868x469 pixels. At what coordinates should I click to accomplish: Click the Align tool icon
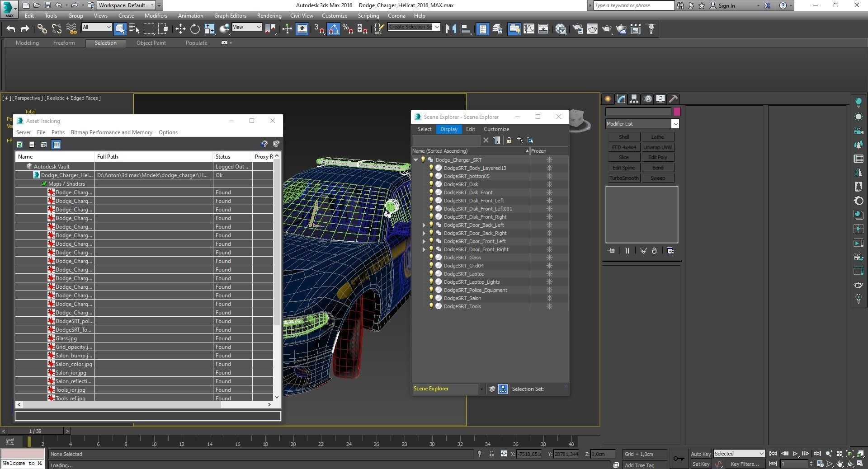tap(465, 29)
